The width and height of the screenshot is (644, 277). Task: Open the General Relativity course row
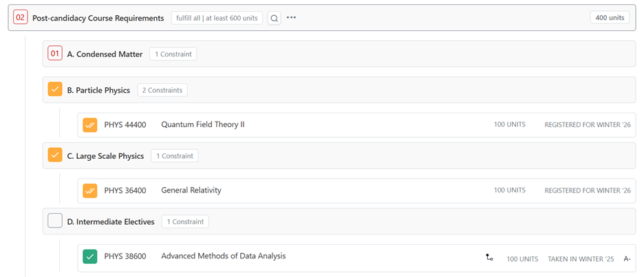coord(191,190)
